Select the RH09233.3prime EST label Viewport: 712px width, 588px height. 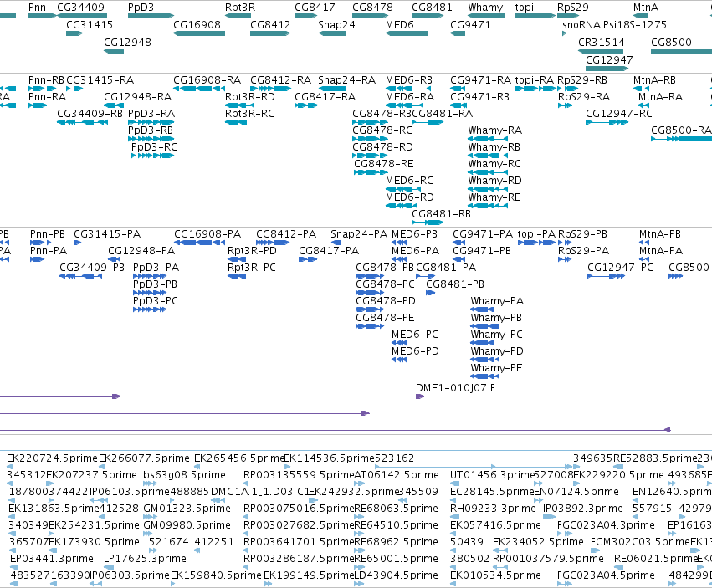[x=493, y=508]
